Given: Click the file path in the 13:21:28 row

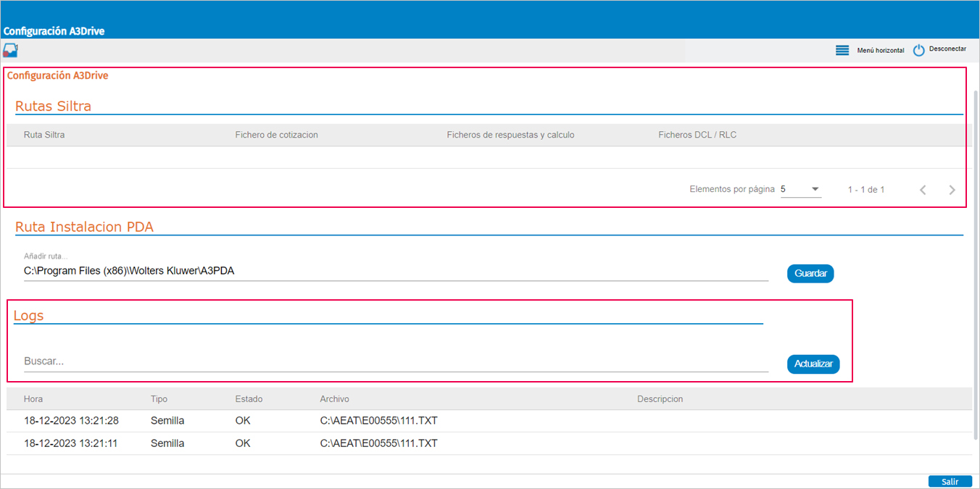Looking at the screenshot, I should [378, 421].
